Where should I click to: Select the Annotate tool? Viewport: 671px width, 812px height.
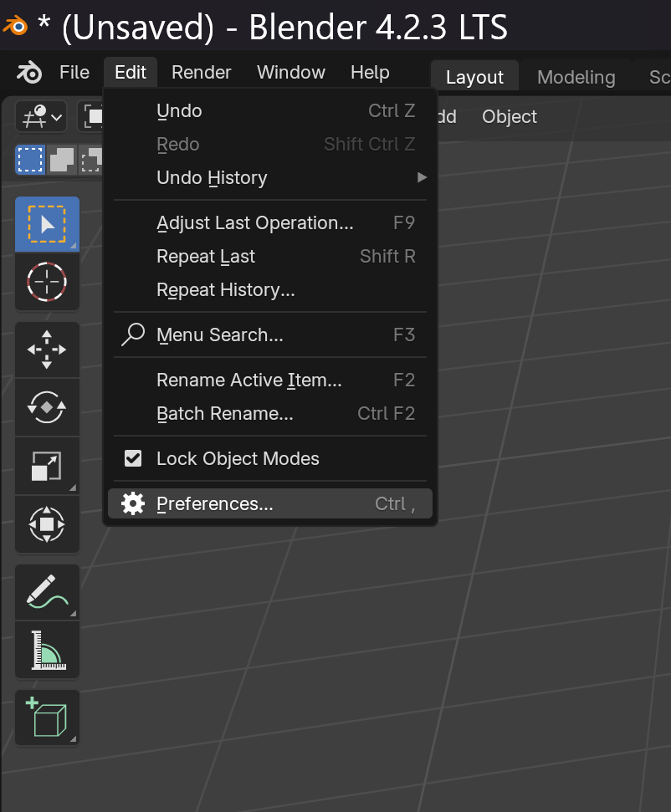[x=47, y=592]
